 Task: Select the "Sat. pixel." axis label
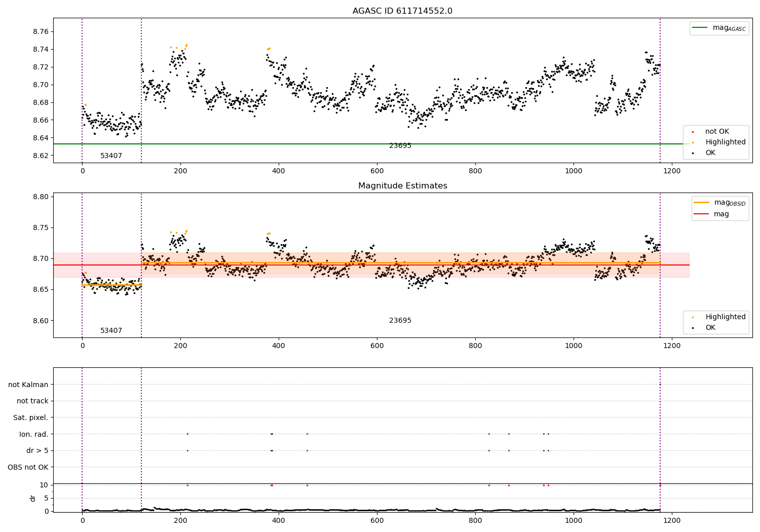(x=31, y=418)
